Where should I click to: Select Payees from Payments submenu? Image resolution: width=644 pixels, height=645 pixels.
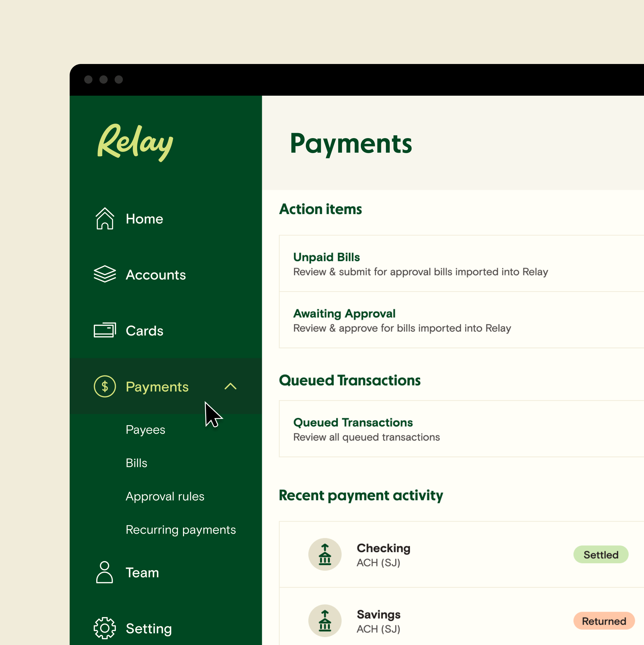146,429
